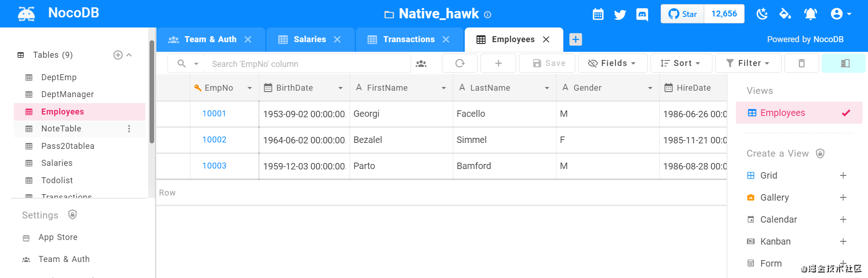This screenshot has width=868, height=278.
Task: Reload the Employees table data
Action: [x=460, y=63]
